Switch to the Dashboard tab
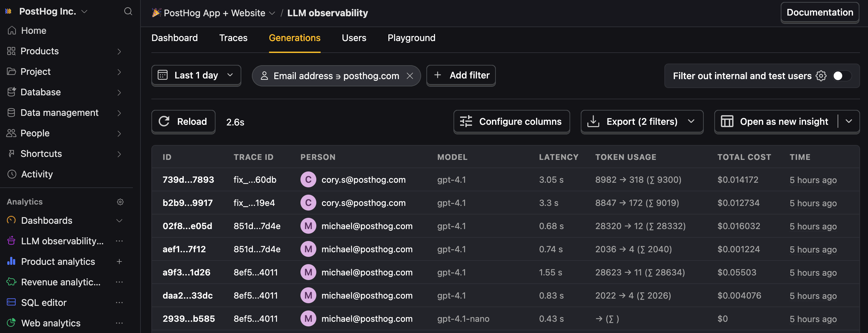The image size is (868, 333). click(x=175, y=38)
